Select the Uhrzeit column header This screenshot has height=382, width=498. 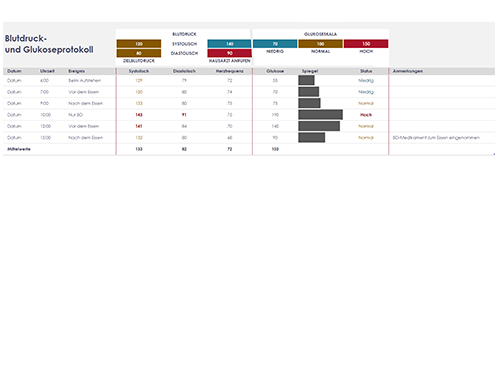(x=47, y=71)
